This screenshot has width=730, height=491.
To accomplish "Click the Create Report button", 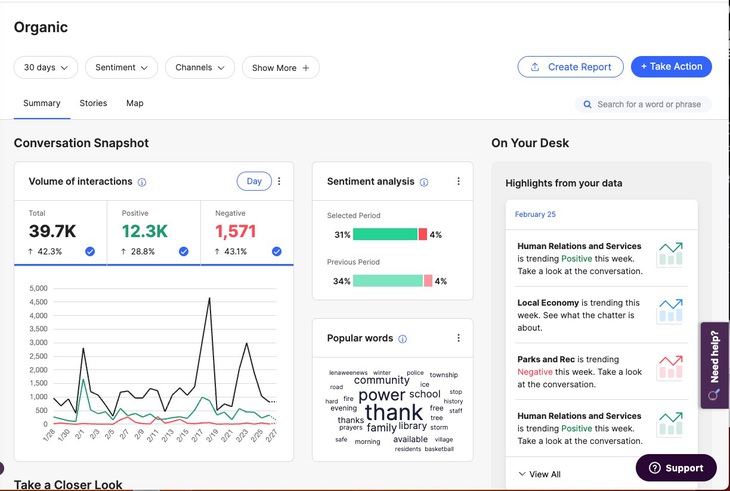I will [x=570, y=67].
